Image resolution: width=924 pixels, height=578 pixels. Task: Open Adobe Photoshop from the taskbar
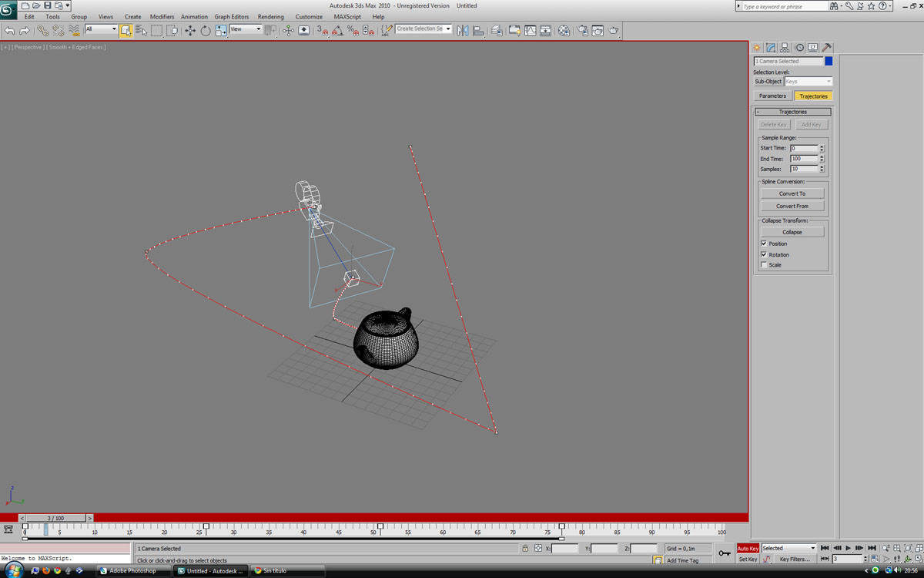coord(132,571)
